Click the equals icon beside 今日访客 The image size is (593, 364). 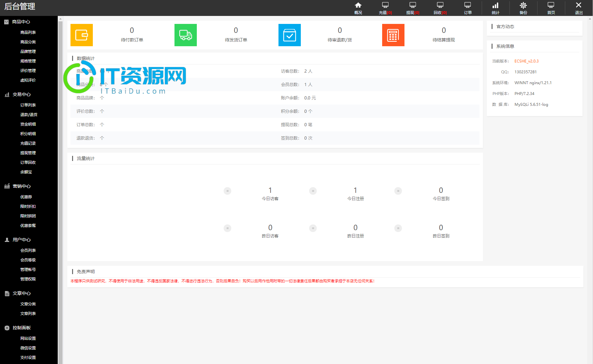point(227,191)
